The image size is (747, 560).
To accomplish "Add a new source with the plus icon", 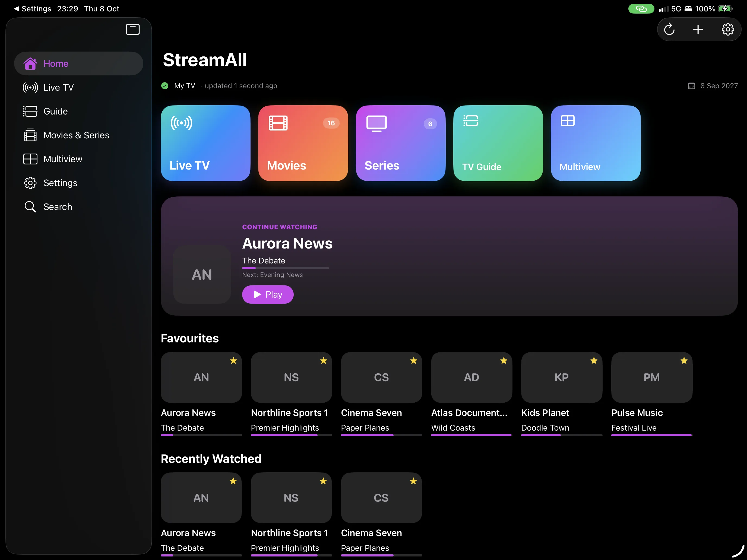I will tap(698, 29).
